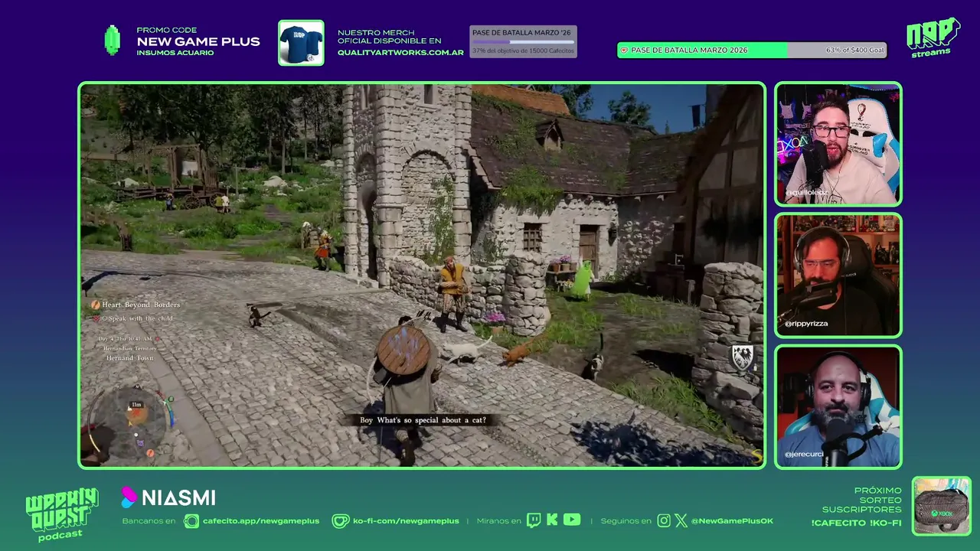Click the orange quest marker below the minimap

click(150, 453)
